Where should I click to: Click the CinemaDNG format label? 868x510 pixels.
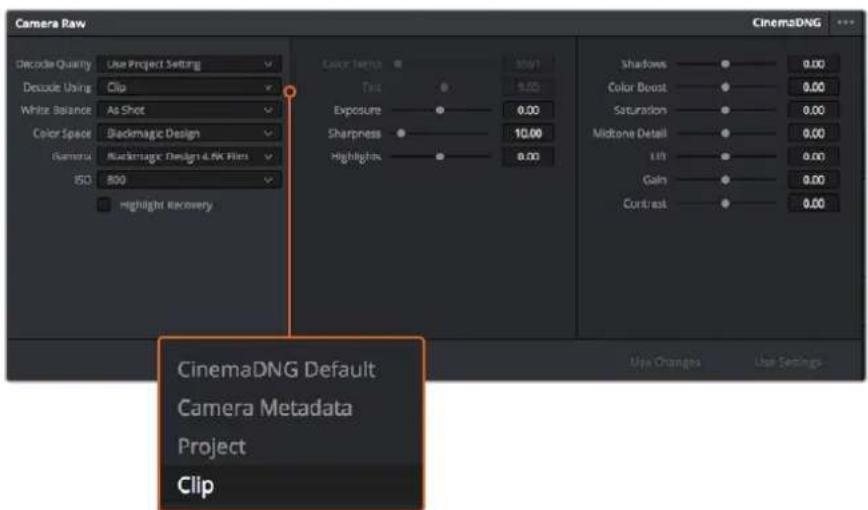coord(786,23)
